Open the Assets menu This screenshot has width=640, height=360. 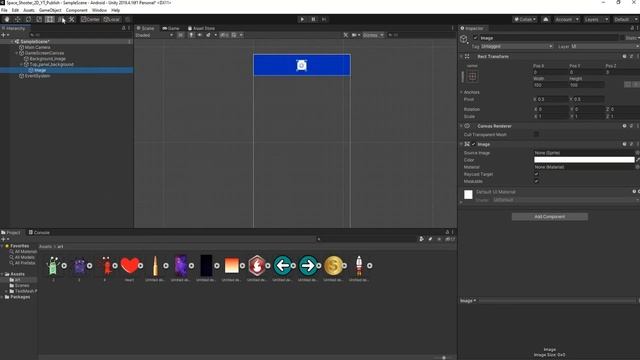[x=29, y=10]
